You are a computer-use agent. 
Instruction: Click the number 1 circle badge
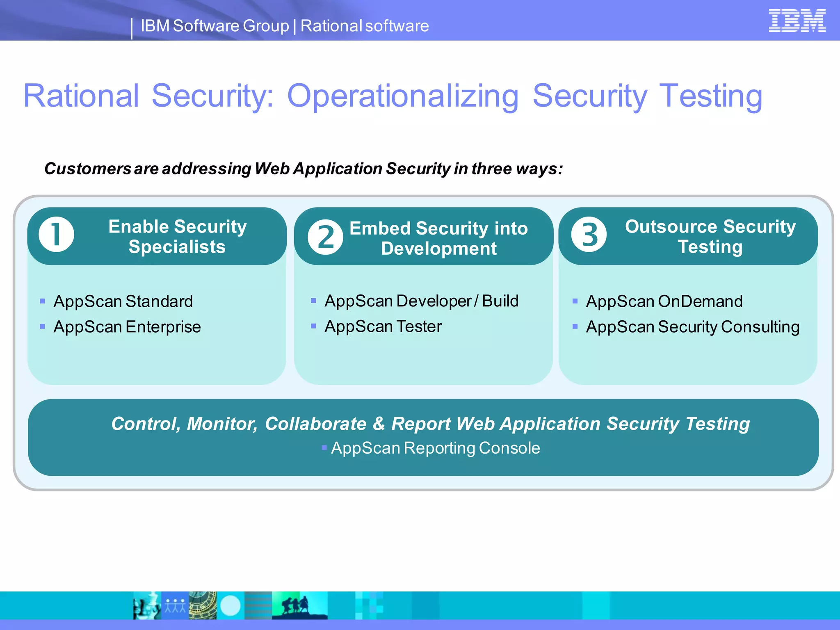click(56, 234)
